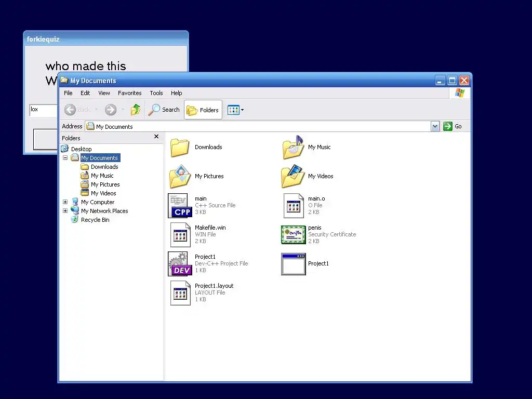This screenshot has width=532, height=399.
Task: Open the Forward button history arrow
Action: tap(123, 110)
